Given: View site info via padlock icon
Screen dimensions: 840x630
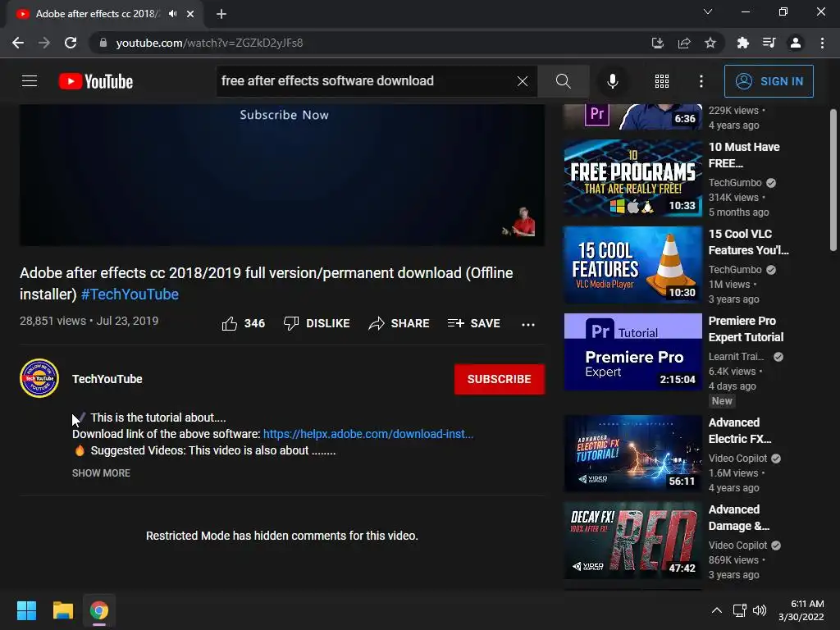Looking at the screenshot, I should click(103, 43).
